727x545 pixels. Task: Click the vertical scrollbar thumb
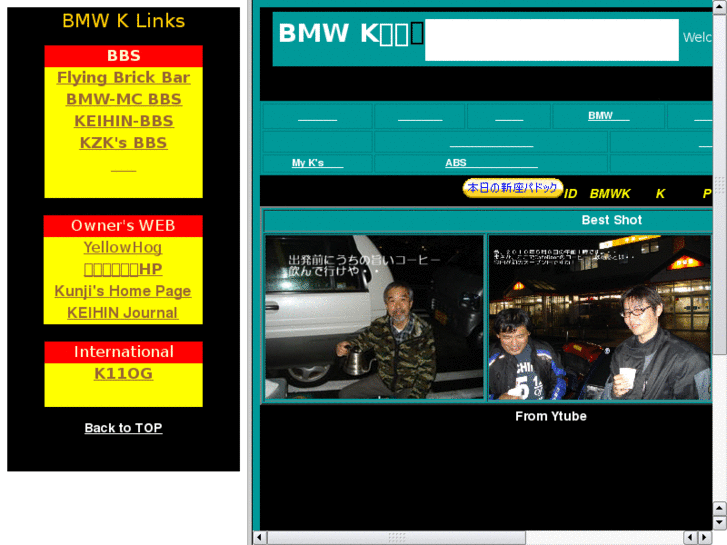click(720, 185)
